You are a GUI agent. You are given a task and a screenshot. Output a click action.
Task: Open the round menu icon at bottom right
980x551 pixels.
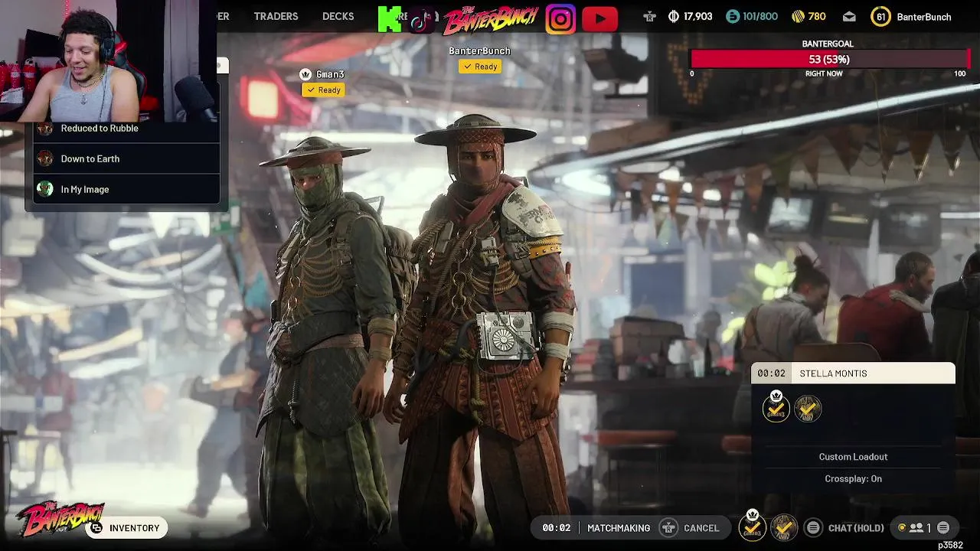pos(943,528)
